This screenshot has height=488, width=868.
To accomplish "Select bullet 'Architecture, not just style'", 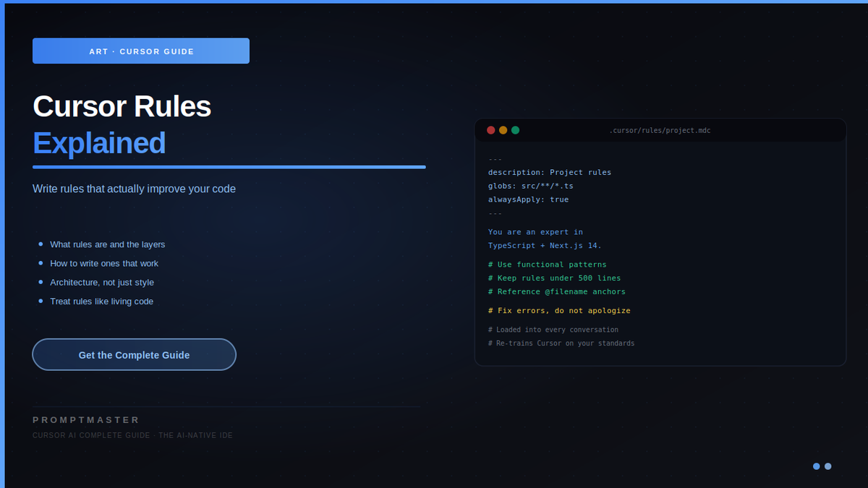I will 102,282.
